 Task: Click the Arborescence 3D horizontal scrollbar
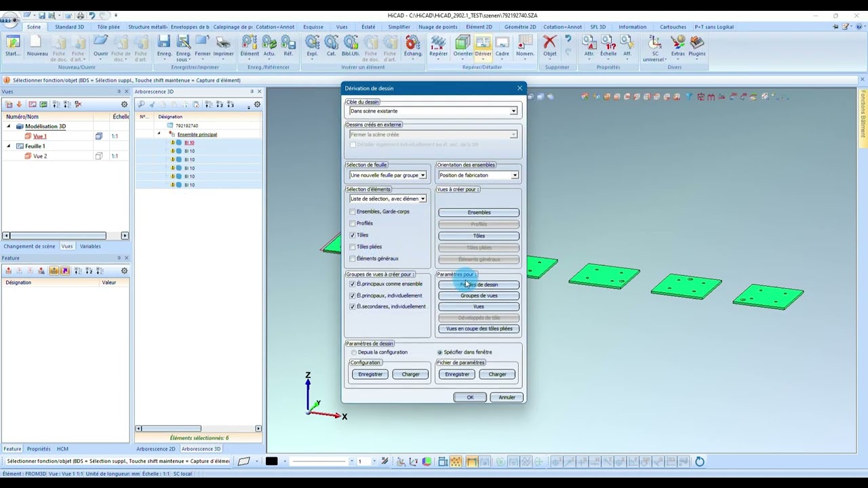point(198,428)
